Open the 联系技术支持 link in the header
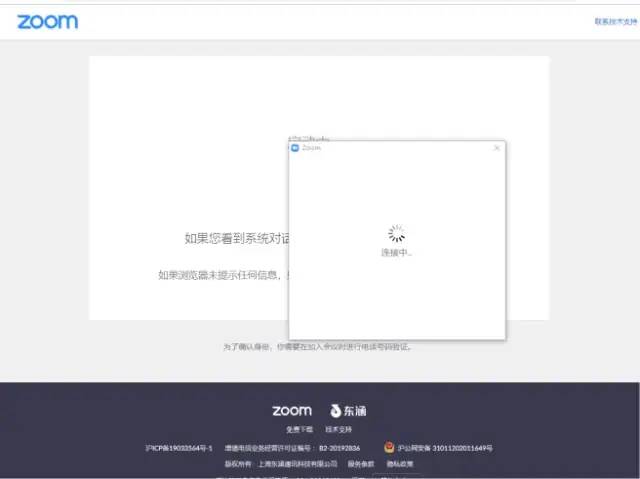Screen dimensions: 640x479 [616, 21]
